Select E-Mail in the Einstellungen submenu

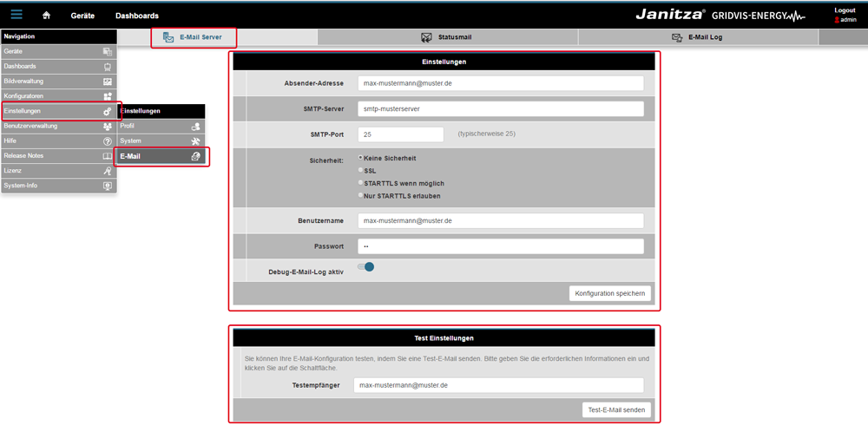point(161,157)
